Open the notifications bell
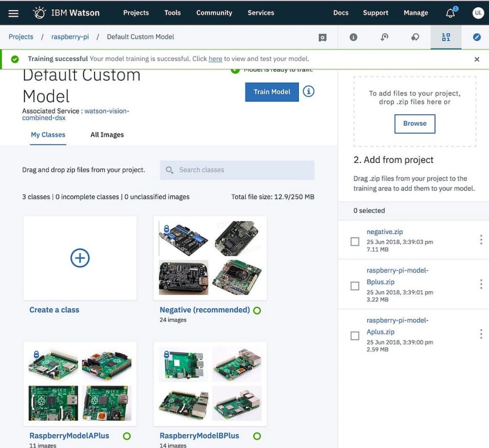 click(450, 13)
